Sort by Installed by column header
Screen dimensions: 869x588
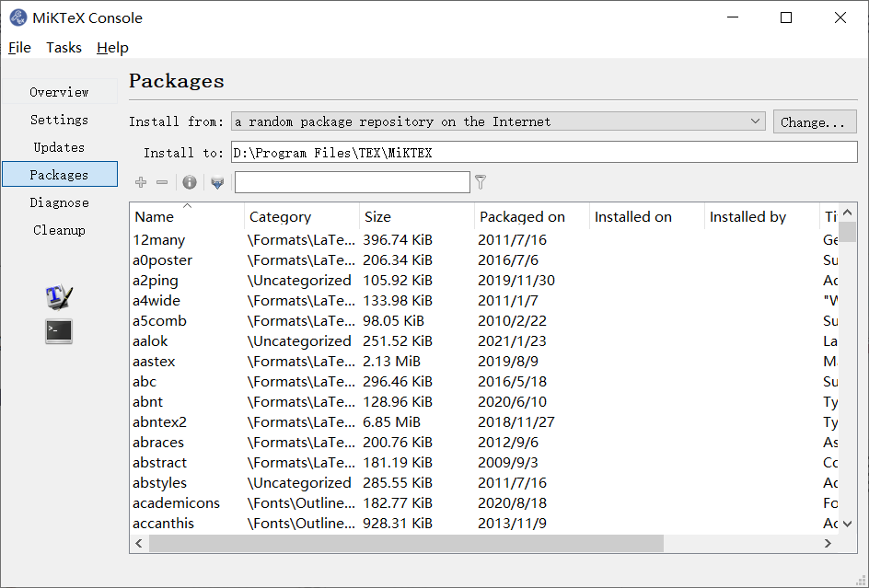(x=762, y=216)
